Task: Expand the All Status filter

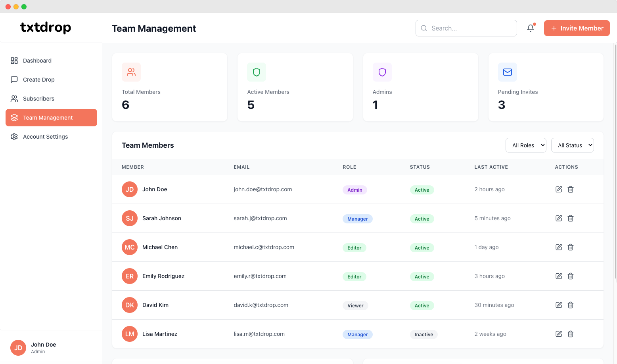Action: [x=573, y=145]
